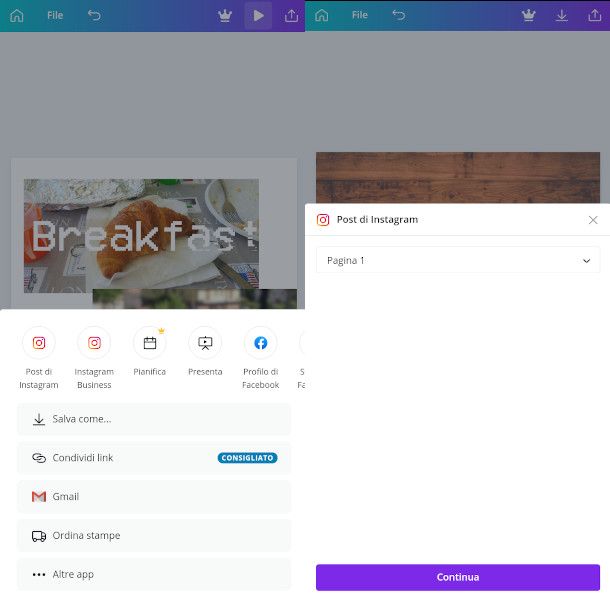Select Presenta presentation option
Screen dimensions: 610x600
click(x=205, y=351)
